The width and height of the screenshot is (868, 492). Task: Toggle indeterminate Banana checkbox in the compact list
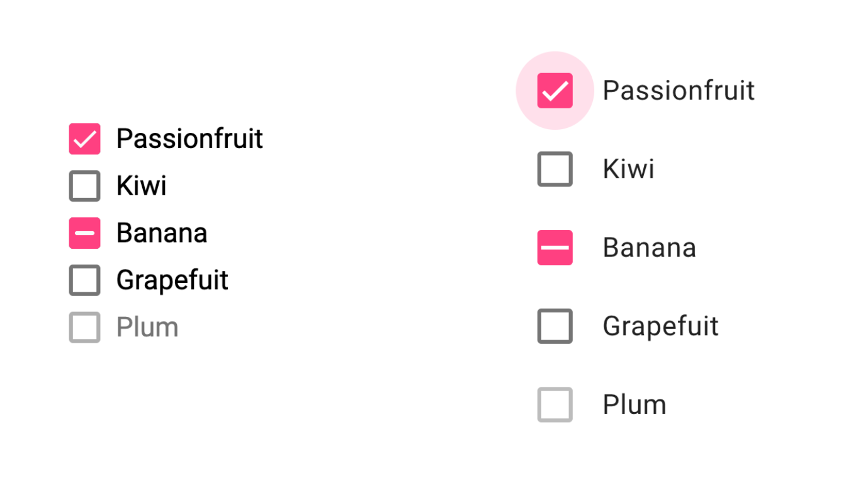84,233
